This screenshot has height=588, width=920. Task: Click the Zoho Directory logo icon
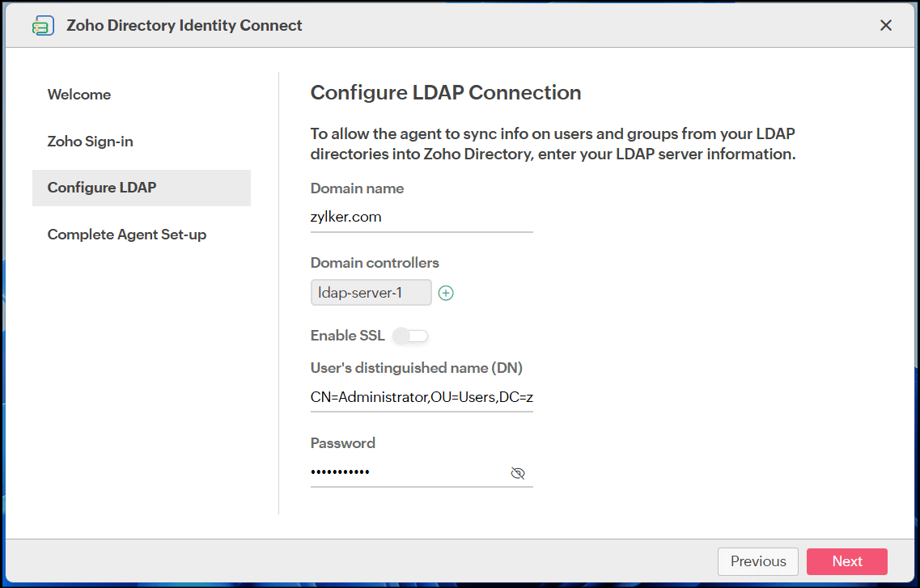pos(43,26)
